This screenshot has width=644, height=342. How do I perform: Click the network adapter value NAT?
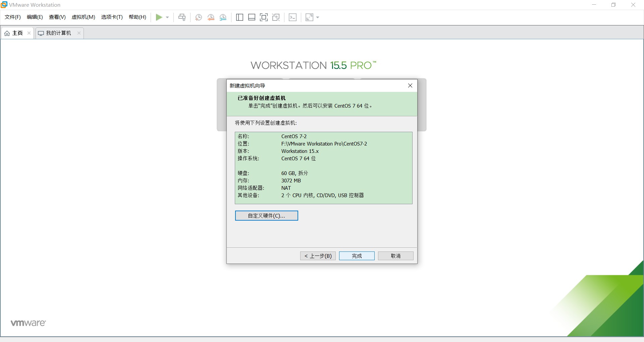(286, 188)
